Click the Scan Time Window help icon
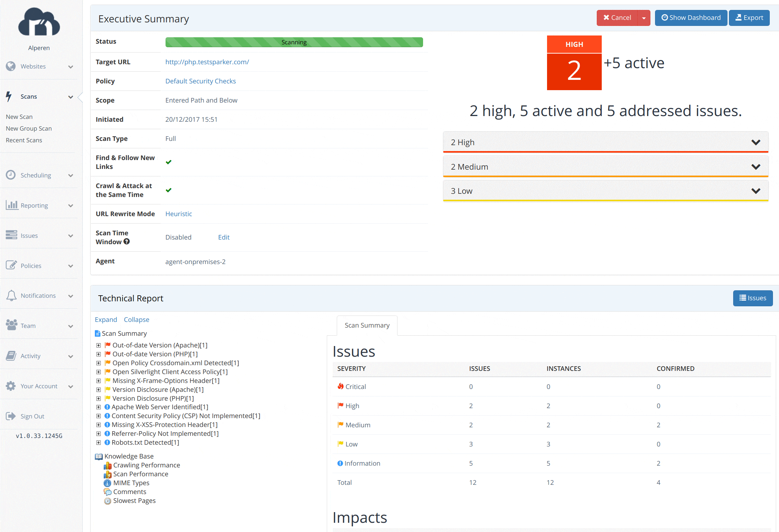Screen dimensions: 779x532 (127, 242)
